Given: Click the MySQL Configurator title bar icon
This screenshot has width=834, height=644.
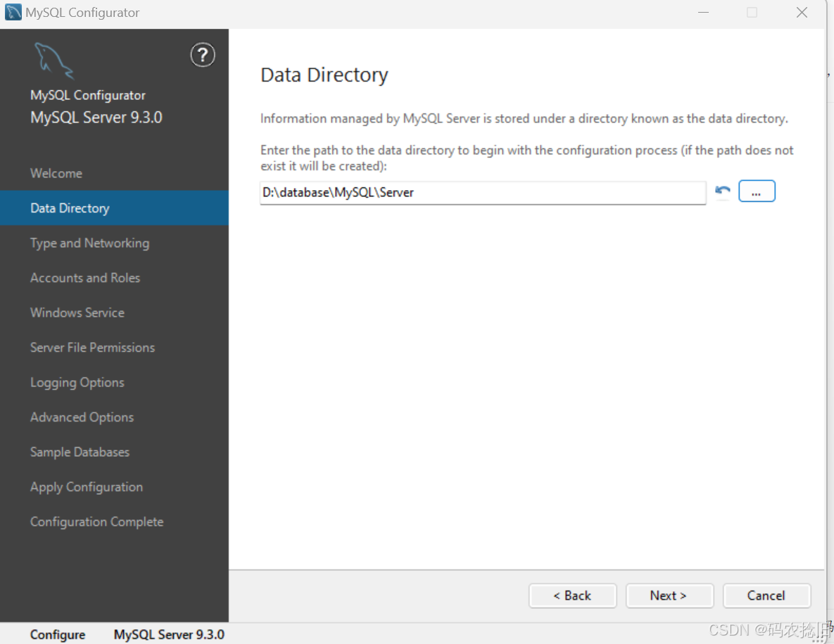Looking at the screenshot, I should (13, 12).
